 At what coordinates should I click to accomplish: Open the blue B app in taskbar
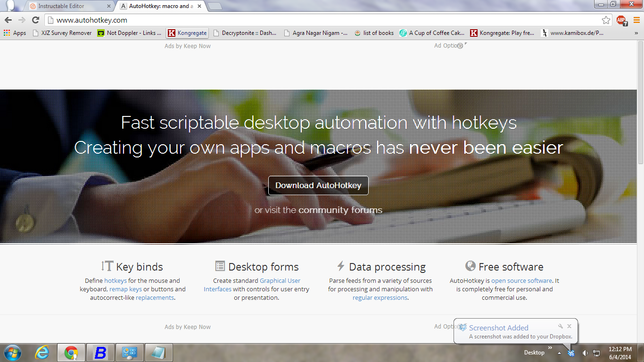coord(100,353)
